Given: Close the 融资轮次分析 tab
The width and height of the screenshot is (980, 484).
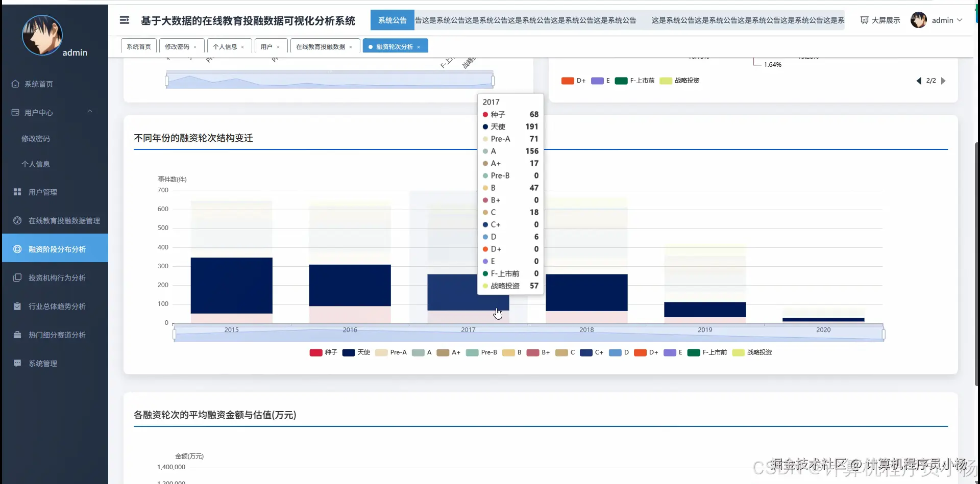Looking at the screenshot, I should click(x=419, y=47).
